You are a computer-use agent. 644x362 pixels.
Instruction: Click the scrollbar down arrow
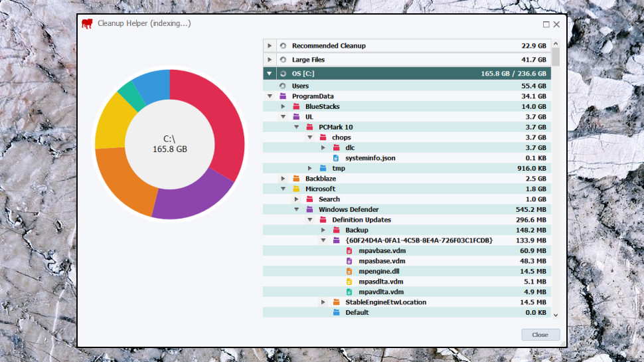556,315
